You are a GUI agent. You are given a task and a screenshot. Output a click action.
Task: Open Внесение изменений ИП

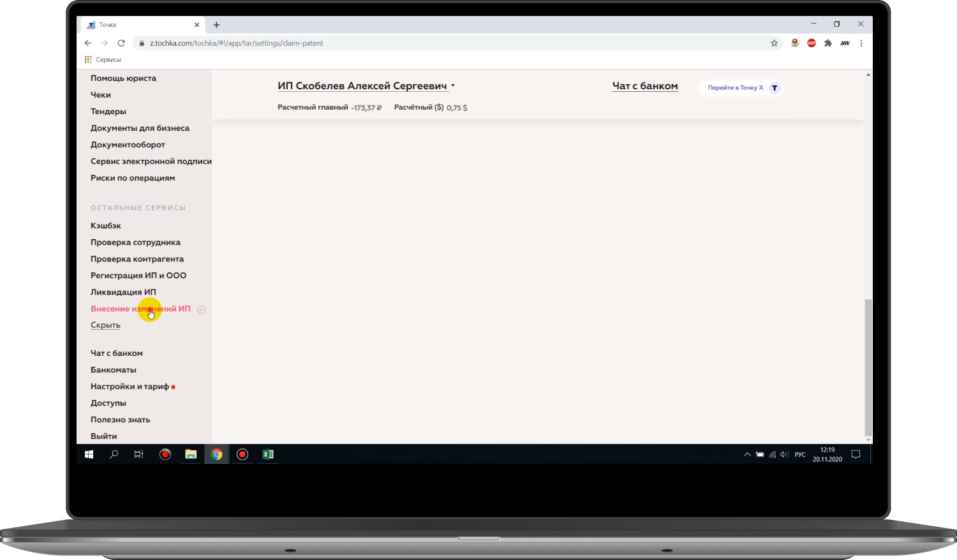pyautogui.click(x=140, y=309)
